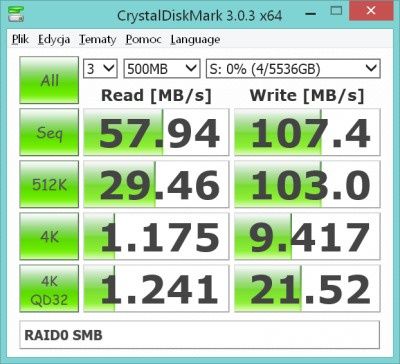Viewport: 400px width, 364px height.
Task: Select the 512K read result 29.46
Action: pyautogui.click(x=156, y=184)
